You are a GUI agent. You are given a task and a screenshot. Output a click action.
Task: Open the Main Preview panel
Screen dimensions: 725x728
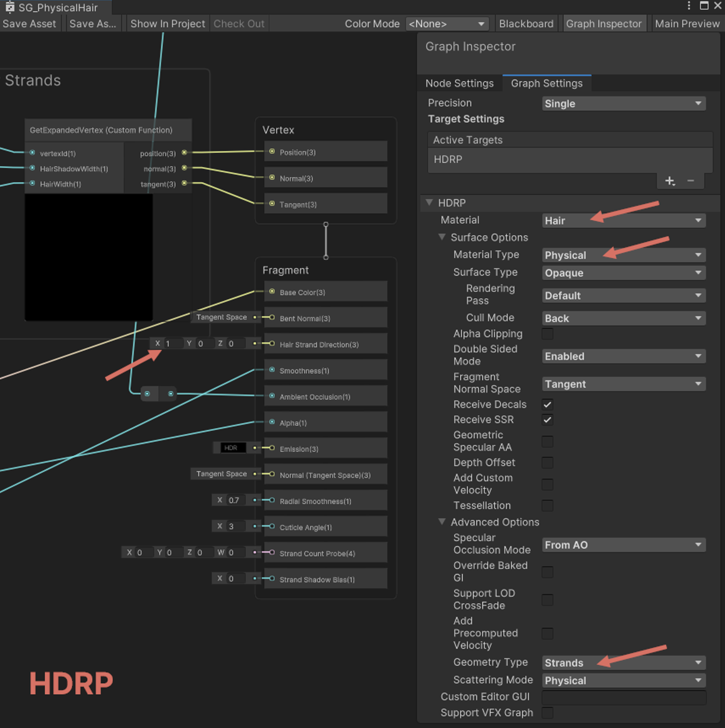tap(687, 23)
